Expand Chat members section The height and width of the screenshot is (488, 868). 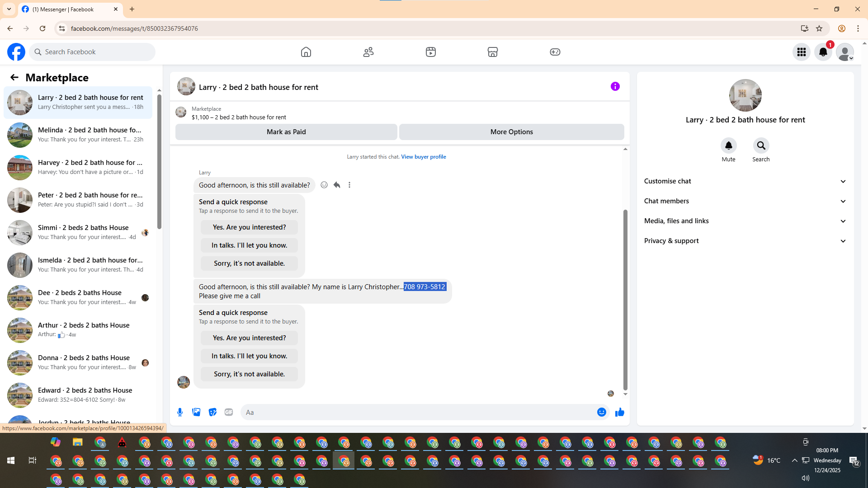(x=745, y=201)
